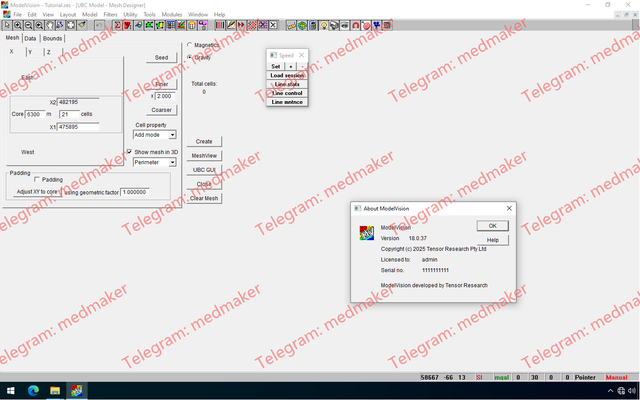Activate the zoom in magnifier tool

18,25
